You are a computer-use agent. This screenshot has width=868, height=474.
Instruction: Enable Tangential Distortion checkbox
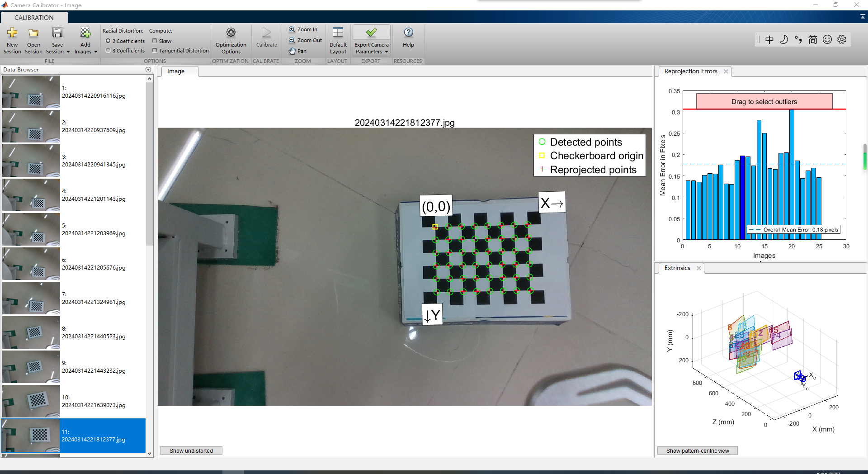pos(155,51)
